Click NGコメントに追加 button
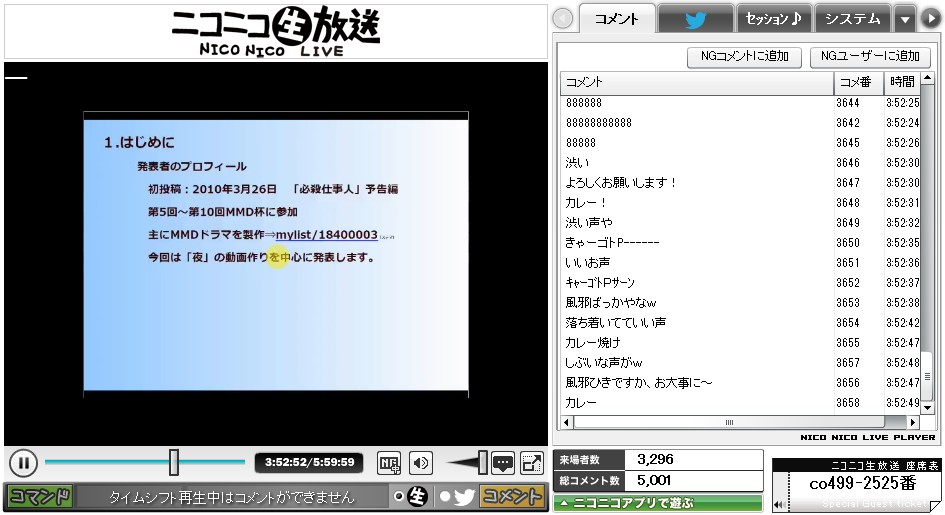The width and height of the screenshot is (945, 515). click(744, 57)
